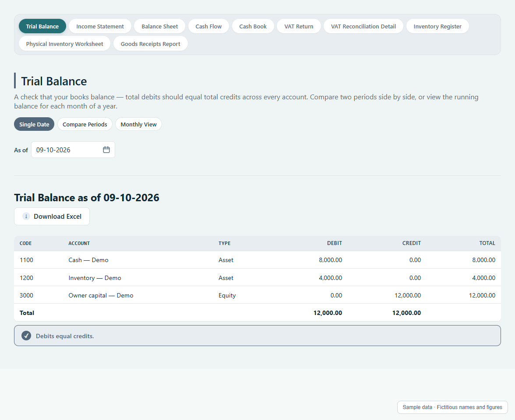The width and height of the screenshot is (515, 420).
Task: Go to Cash Book tab
Action: point(253,26)
